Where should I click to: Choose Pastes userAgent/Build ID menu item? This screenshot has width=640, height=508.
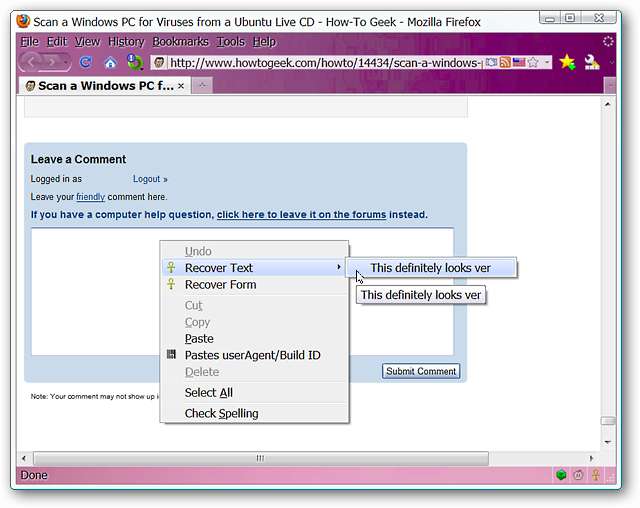[x=255, y=355]
